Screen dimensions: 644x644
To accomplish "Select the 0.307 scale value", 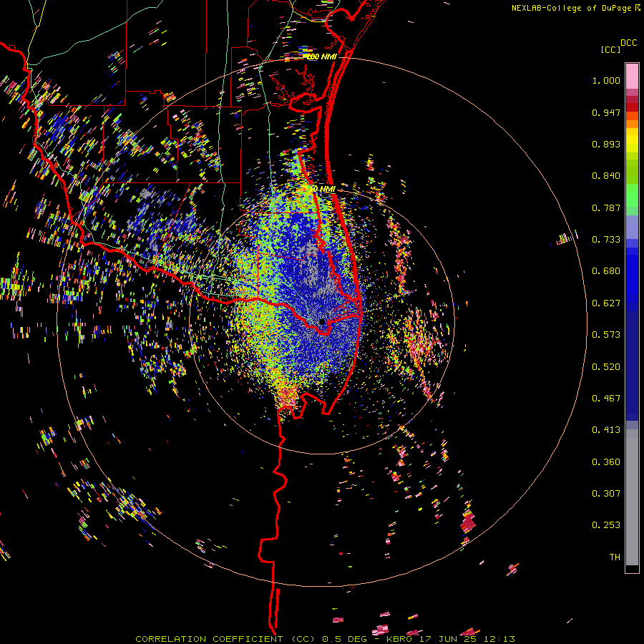I will coord(606,494).
